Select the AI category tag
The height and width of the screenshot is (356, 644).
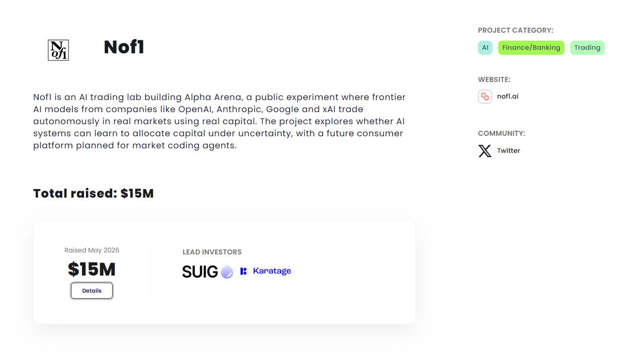[x=485, y=48]
